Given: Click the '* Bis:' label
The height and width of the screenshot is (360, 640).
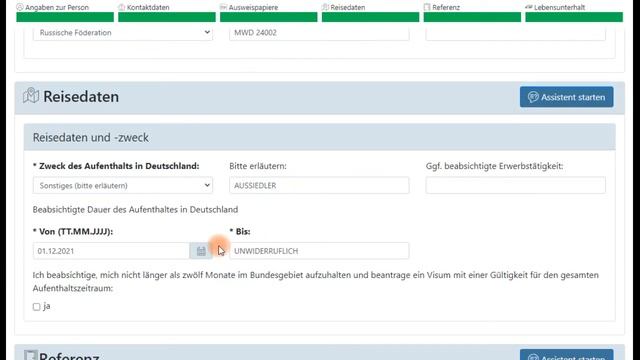Looking at the screenshot, I should (x=240, y=231).
